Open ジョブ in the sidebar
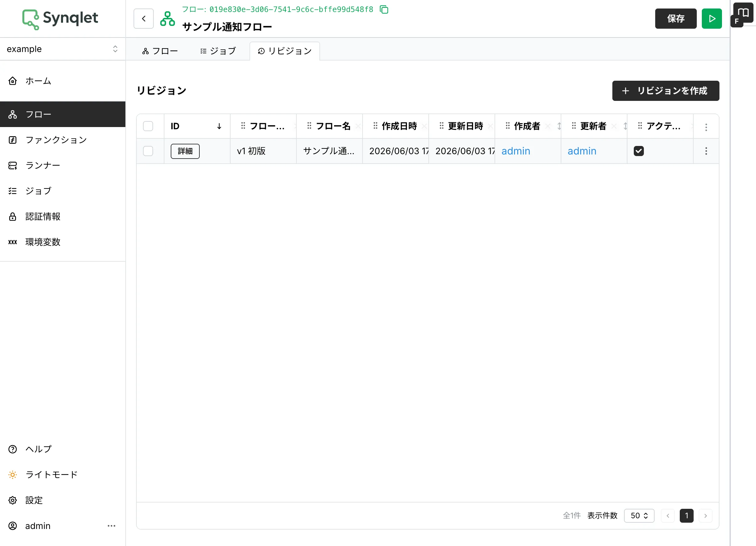756x546 pixels. coord(63,191)
